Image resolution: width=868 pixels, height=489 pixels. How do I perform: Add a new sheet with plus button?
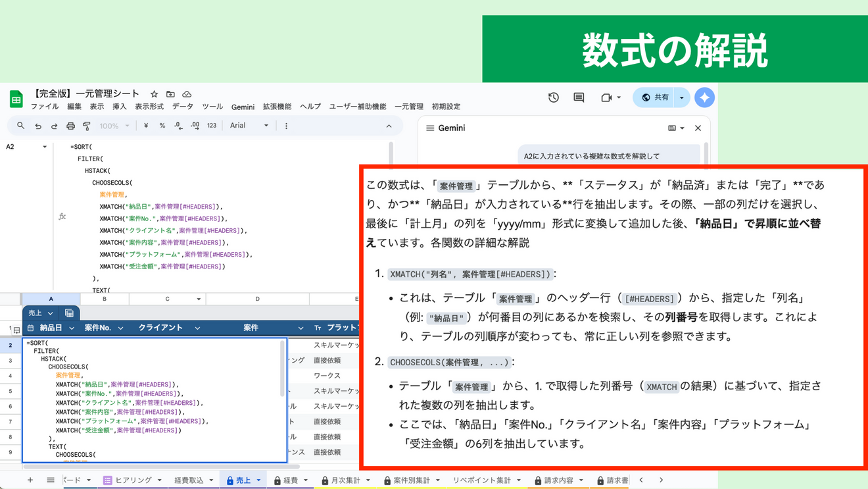tap(30, 480)
